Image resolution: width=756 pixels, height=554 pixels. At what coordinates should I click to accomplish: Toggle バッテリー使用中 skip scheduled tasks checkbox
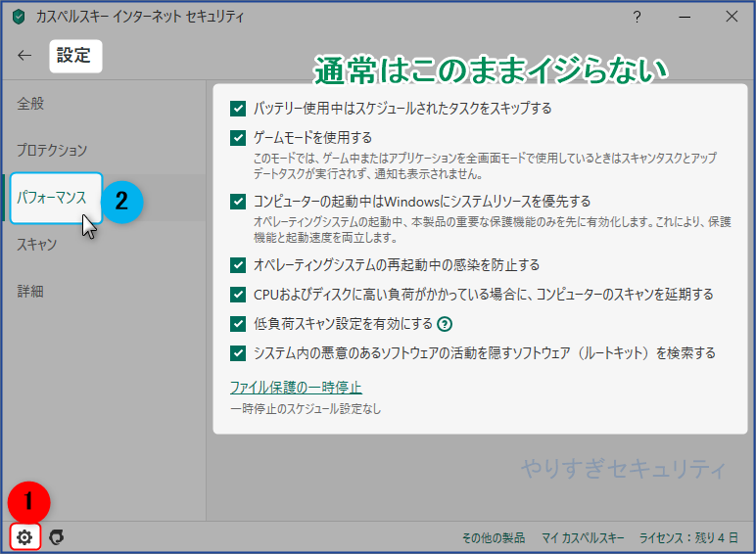coord(238,109)
